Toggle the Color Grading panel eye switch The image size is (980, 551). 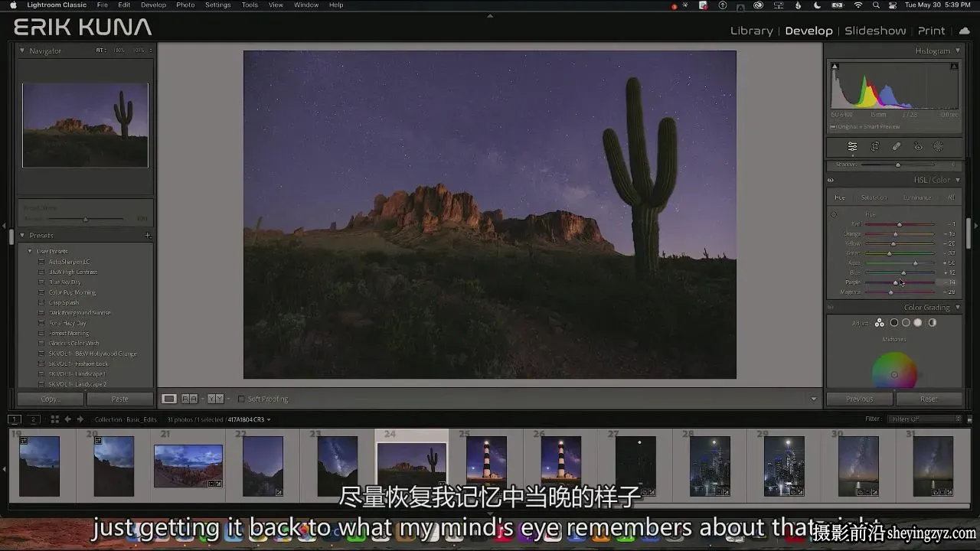click(831, 308)
